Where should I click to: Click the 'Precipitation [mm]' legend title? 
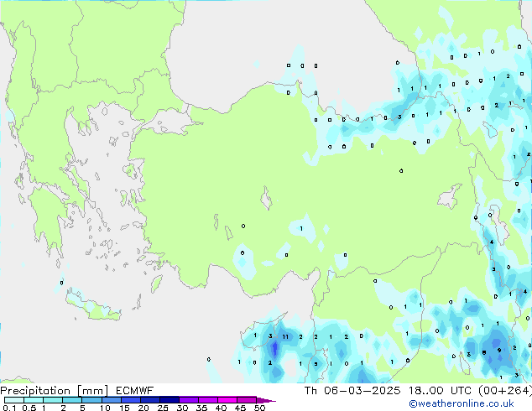click(55, 391)
